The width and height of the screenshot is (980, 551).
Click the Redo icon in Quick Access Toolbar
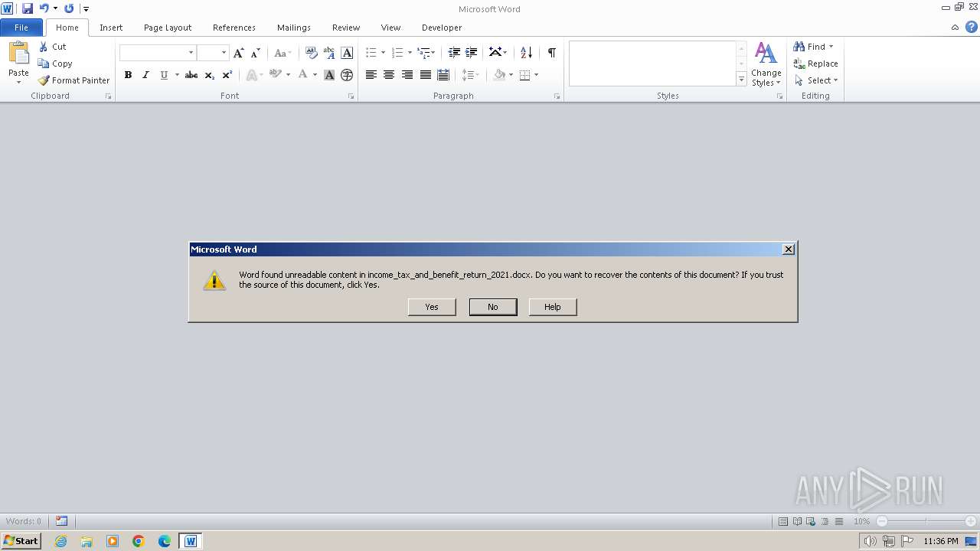tap(69, 8)
